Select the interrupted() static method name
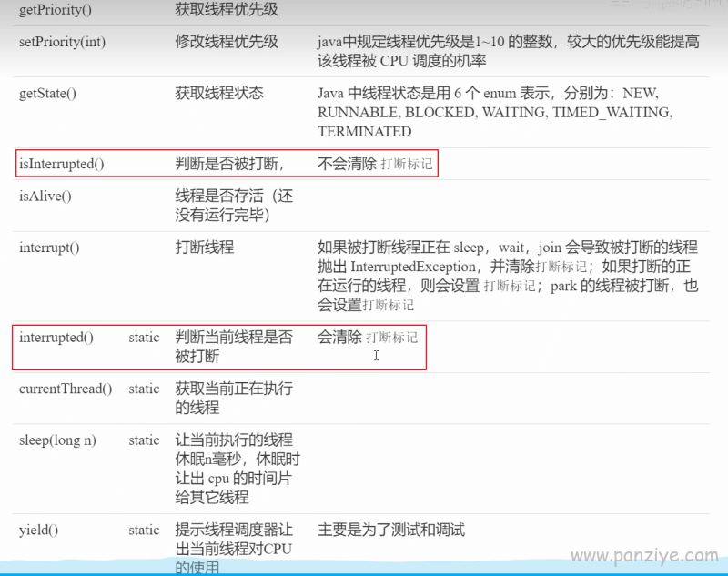This screenshot has width=728, height=576. (x=56, y=338)
